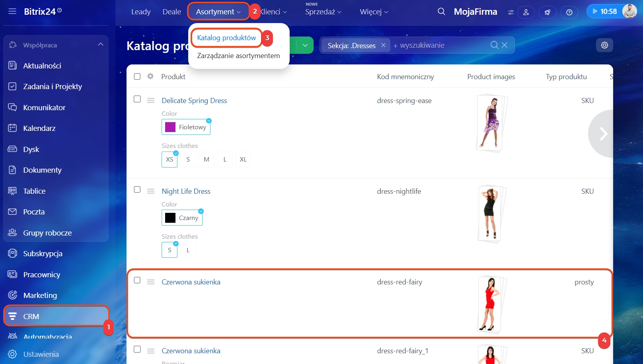Image resolution: width=643 pixels, height=364 pixels.
Task: Collapse the Współpraca sidebar section
Action: (x=100, y=45)
